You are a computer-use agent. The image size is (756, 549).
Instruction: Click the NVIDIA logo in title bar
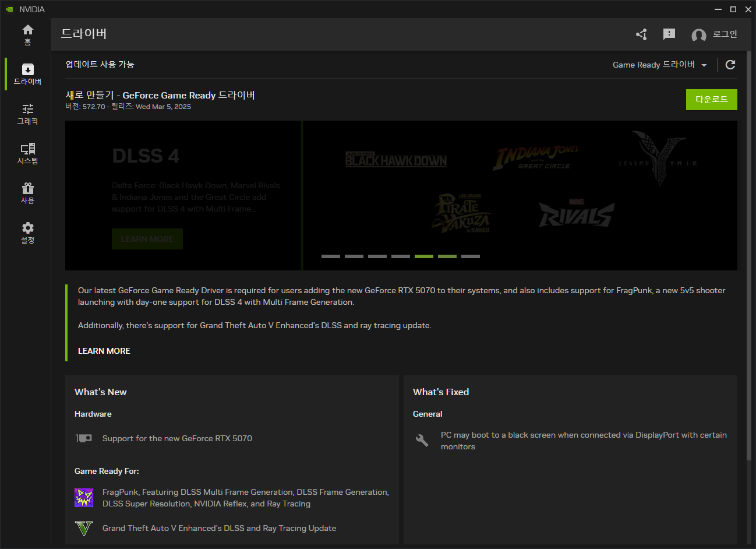(9, 9)
